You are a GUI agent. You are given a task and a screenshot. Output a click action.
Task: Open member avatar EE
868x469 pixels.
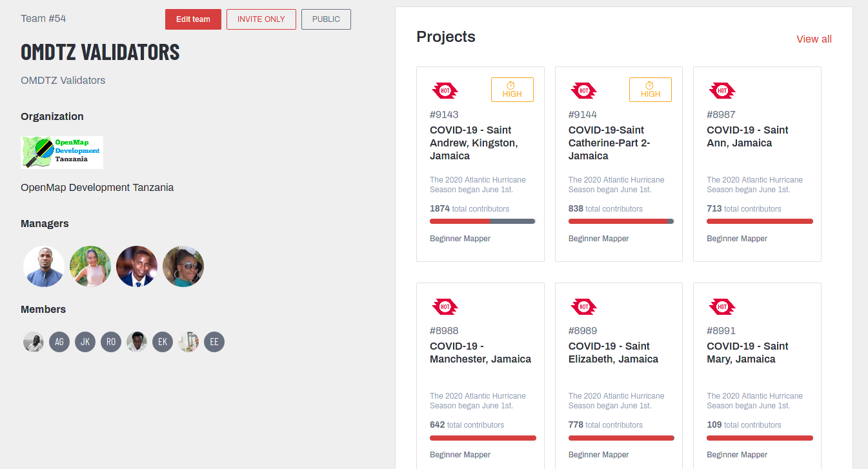tap(214, 342)
